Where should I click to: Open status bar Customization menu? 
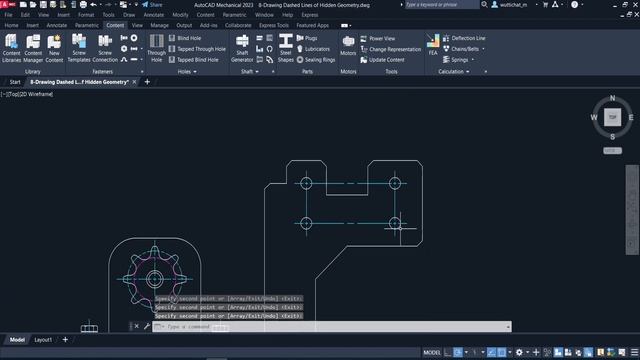tap(634, 352)
